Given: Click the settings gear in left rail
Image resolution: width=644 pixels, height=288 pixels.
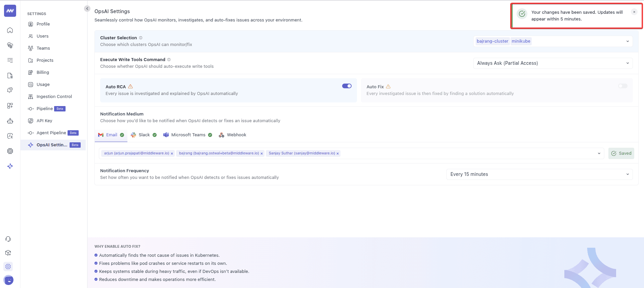Looking at the screenshot, I should tap(8, 267).
